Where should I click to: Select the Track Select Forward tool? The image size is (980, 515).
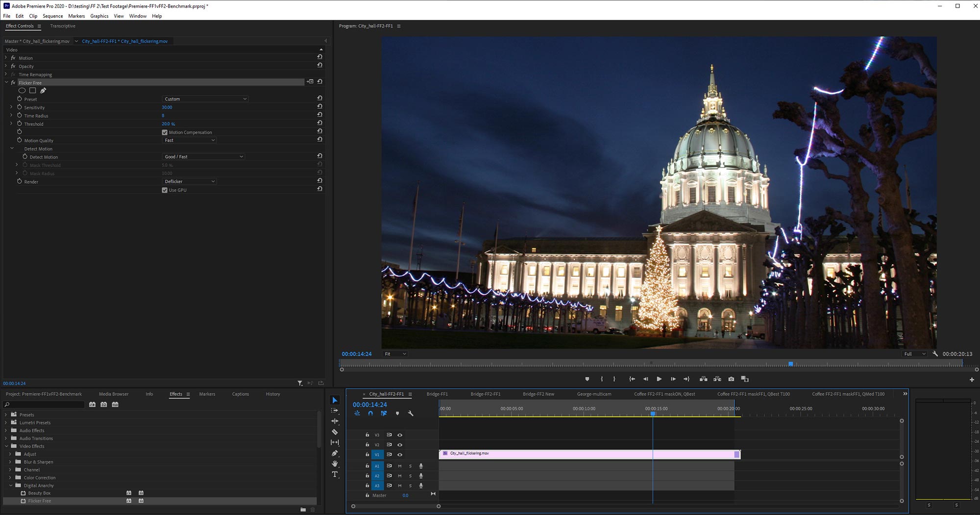pyautogui.click(x=335, y=411)
